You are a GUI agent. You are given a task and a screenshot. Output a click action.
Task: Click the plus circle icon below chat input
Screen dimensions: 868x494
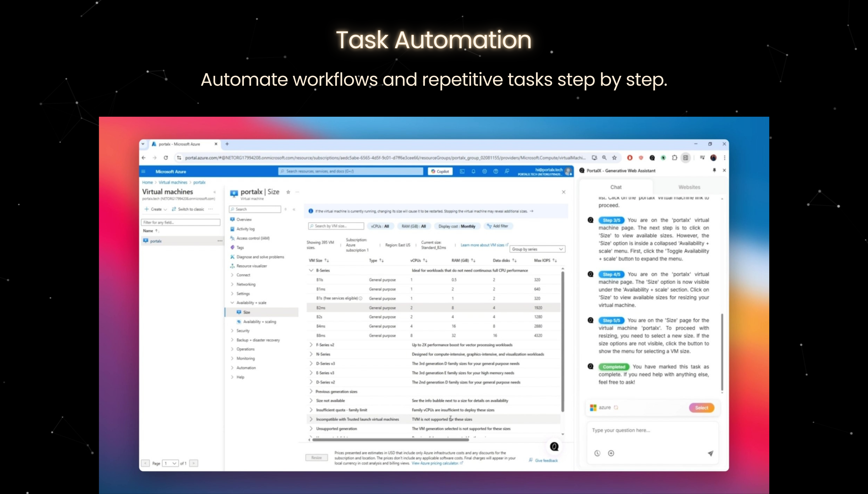tap(611, 453)
